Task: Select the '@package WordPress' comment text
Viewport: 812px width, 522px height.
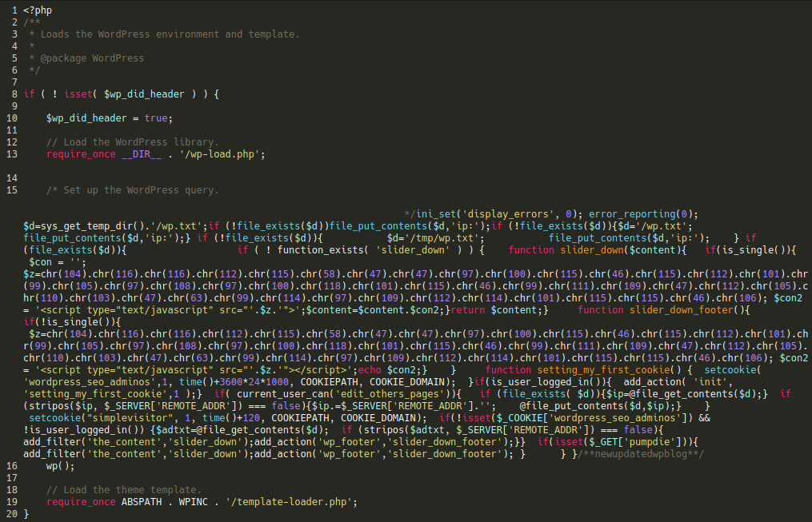Action: coord(92,58)
